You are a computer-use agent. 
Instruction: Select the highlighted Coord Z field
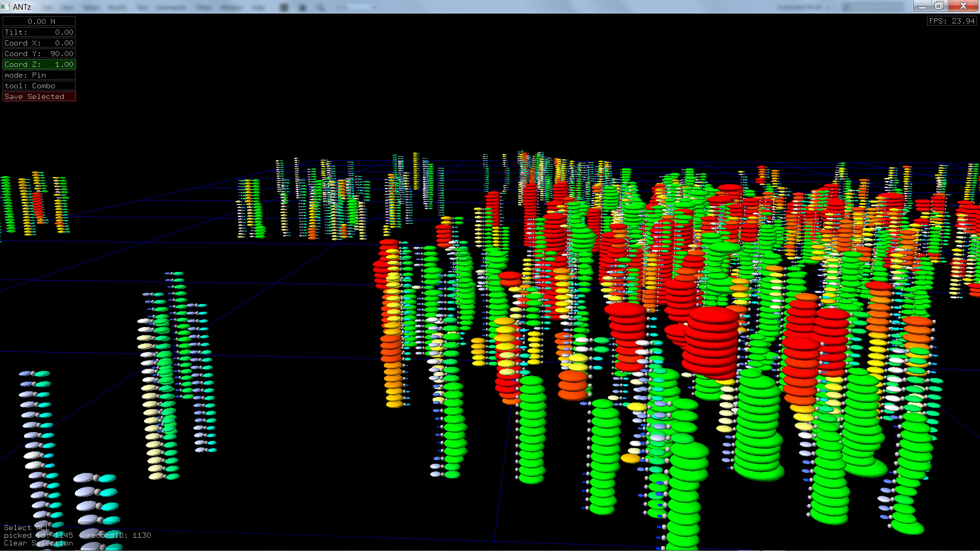point(39,64)
